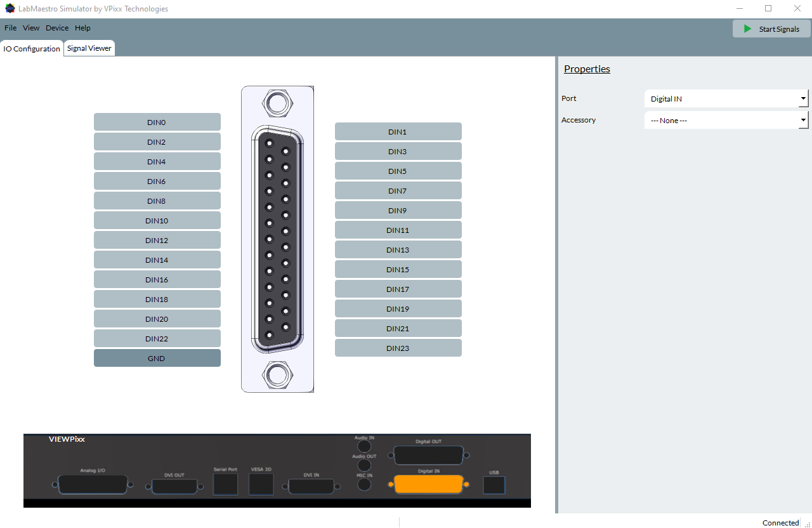Select the Audio IN jack

coord(364,446)
